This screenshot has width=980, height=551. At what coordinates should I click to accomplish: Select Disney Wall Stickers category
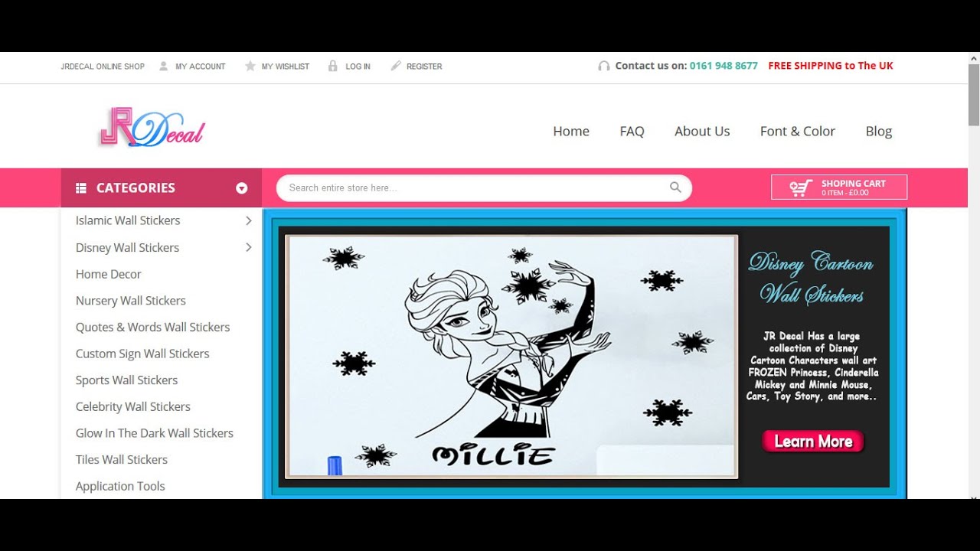tap(127, 247)
